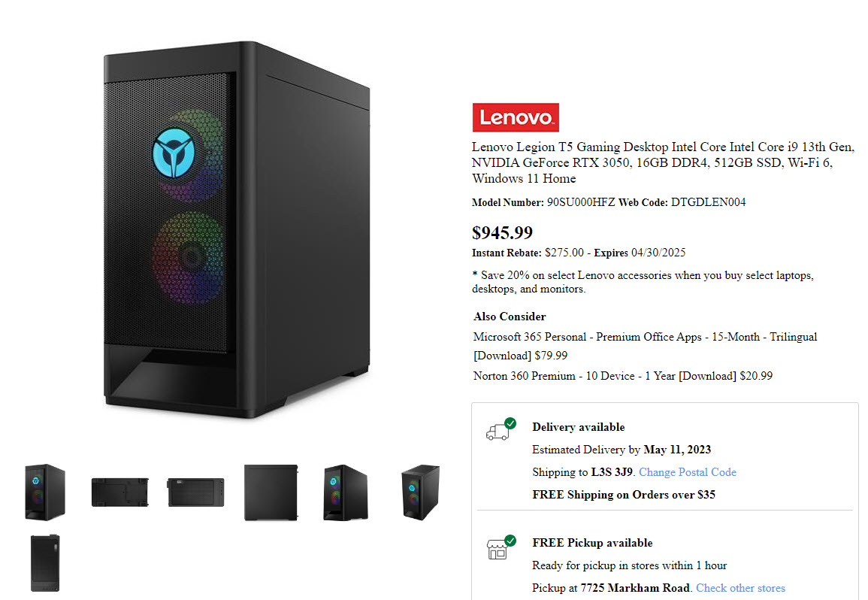Click the Change Postal Code link
The height and width of the screenshot is (600, 868).
click(x=688, y=472)
